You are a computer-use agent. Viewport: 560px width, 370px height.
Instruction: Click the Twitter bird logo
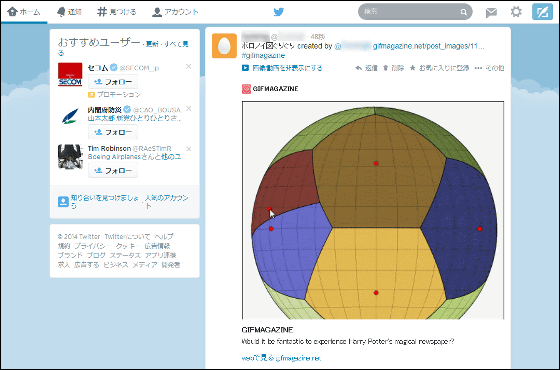coord(279,12)
